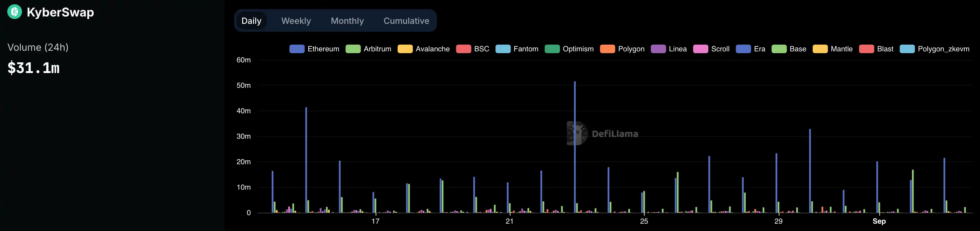This screenshot has width=980, height=231.
Task: Click the Linea purple legend swatch
Action: coord(658,49)
